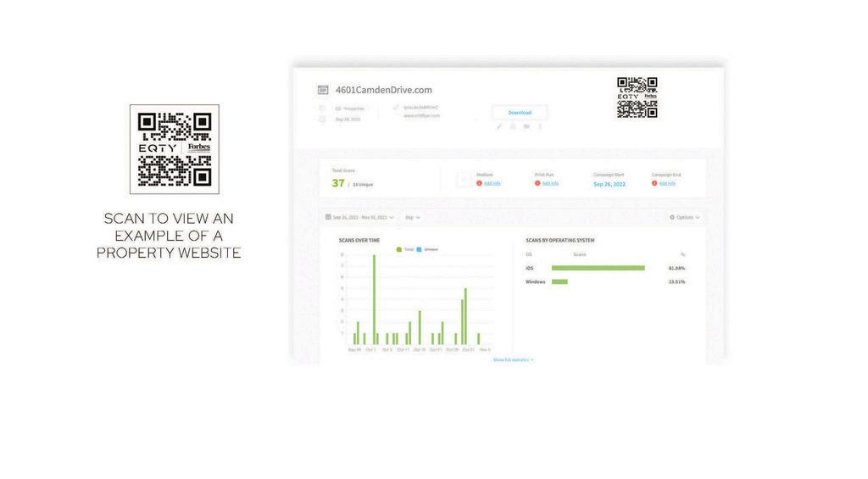The width and height of the screenshot is (868, 479).
Task: Click the large EQTY Forbes QR code
Action: point(175,149)
